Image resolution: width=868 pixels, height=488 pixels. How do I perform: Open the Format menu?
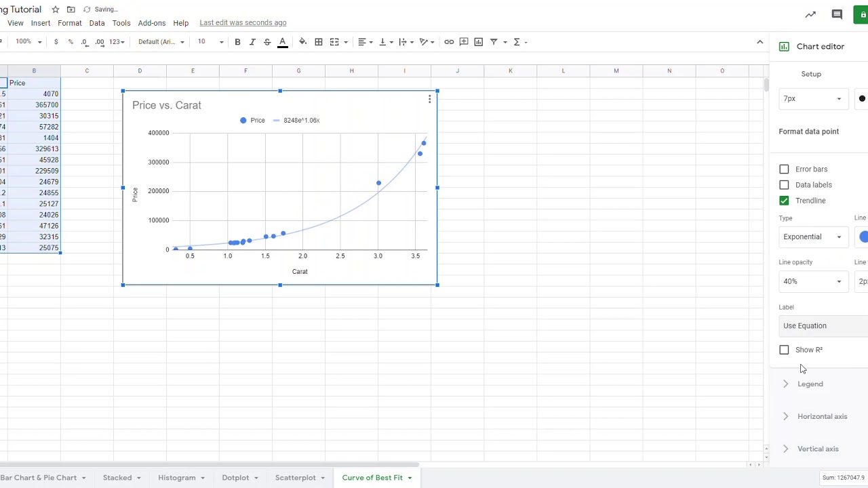coord(70,23)
